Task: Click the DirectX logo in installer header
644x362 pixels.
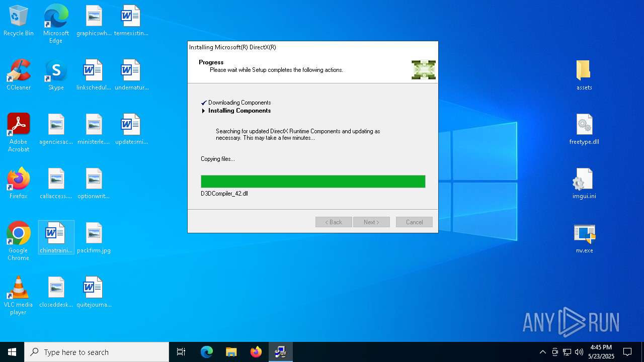Action: pyautogui.click(x=424, y=69)
